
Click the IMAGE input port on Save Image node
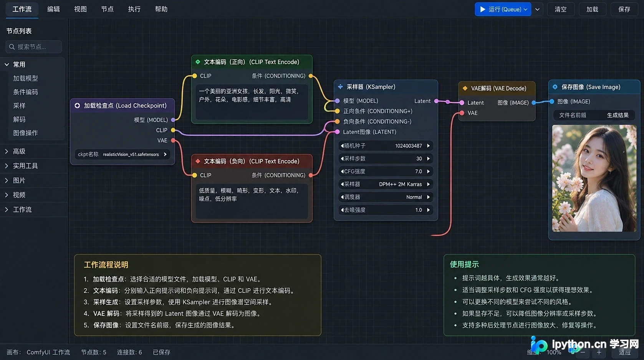coord(552,101)
